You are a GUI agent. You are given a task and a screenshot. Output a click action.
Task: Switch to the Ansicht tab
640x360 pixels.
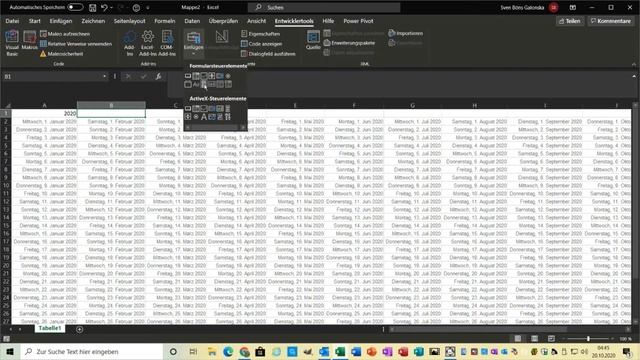tap(256, 21)
